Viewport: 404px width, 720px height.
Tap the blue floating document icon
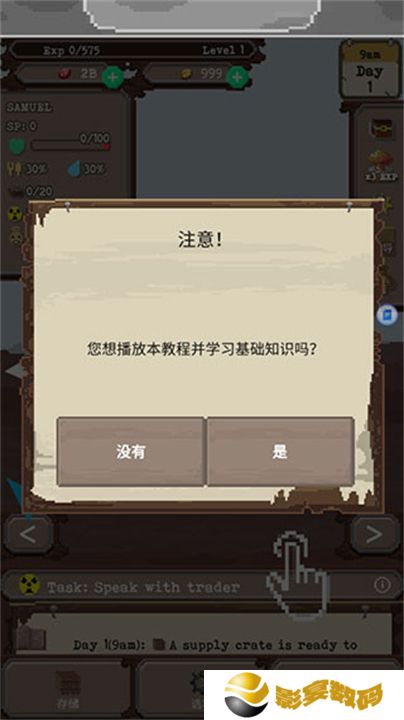(387, 315)
